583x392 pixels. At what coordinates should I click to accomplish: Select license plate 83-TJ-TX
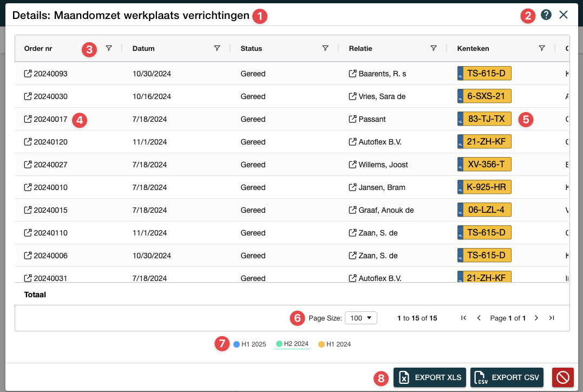(484, 119)
